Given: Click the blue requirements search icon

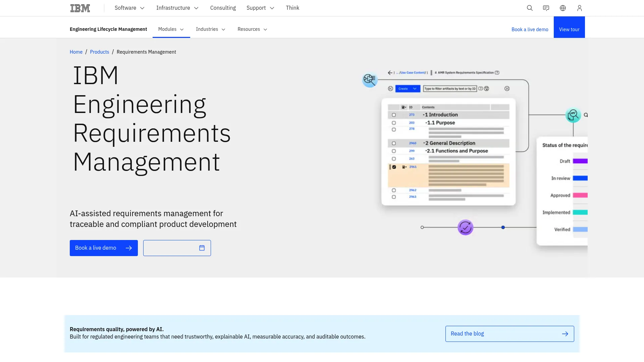Looking at the screenshot, I should click(370, 80).
